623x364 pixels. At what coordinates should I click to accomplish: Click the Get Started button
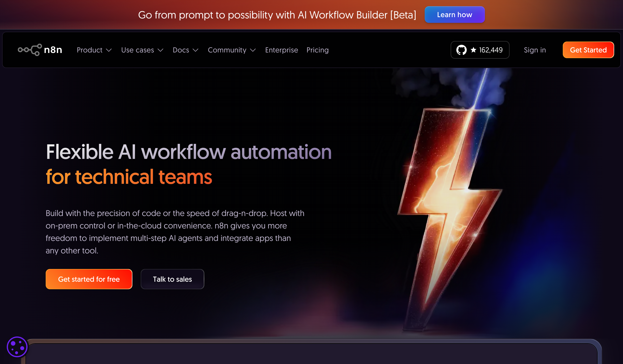[x=588, y=50]
